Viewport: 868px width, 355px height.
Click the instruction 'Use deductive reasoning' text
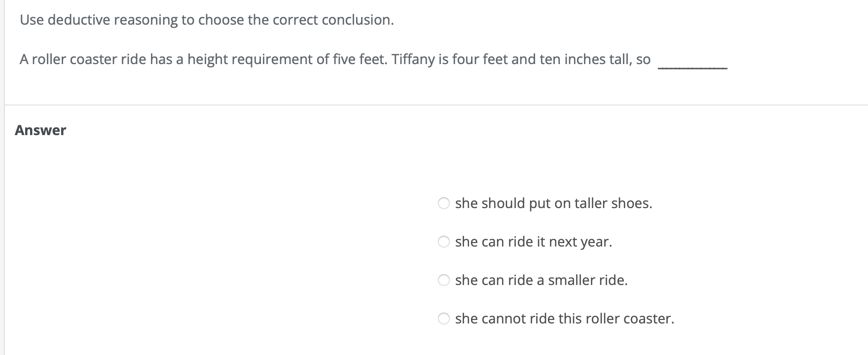[x=206, y=21]
